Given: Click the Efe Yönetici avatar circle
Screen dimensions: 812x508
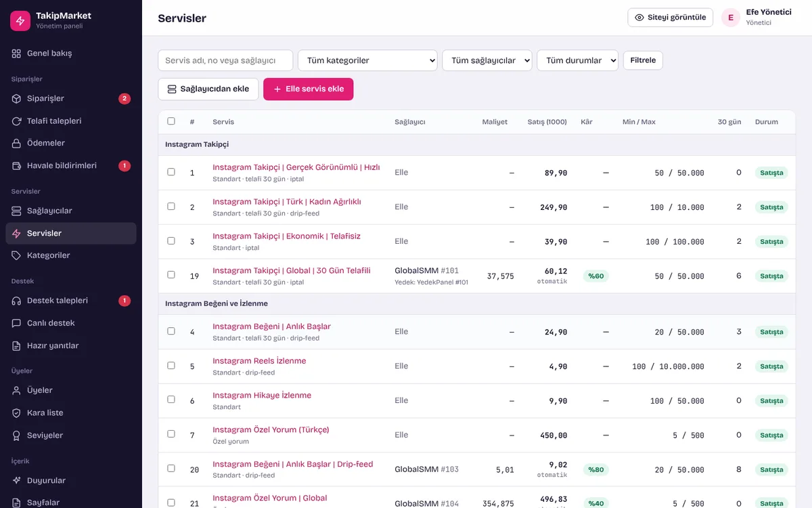Looking at the screenshot, I should pyautogui.click(x=731, y=18).
